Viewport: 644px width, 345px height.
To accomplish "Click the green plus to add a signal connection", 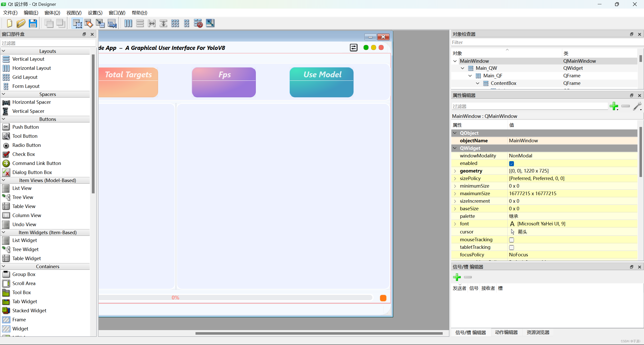I will pyautogui.click(x=457, y=277).
